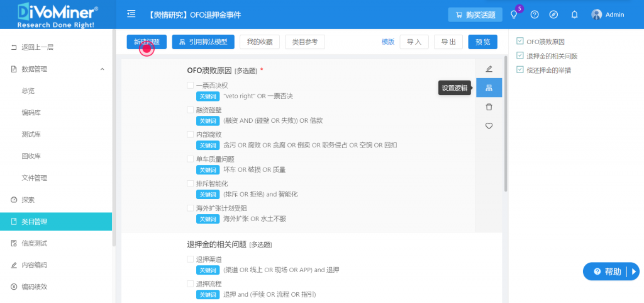Click the 购买话题 button
Viewport: 644px width, 303px height.
[x=475, y=14]
